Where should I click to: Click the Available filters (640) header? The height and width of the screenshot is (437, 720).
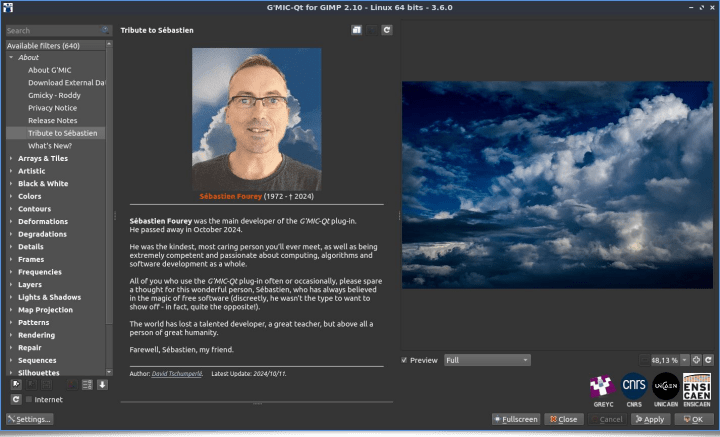point(56,45)
